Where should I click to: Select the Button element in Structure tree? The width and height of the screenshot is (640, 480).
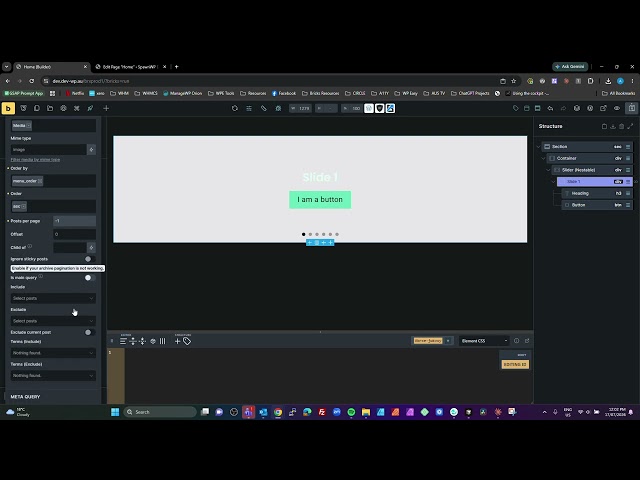597,205
